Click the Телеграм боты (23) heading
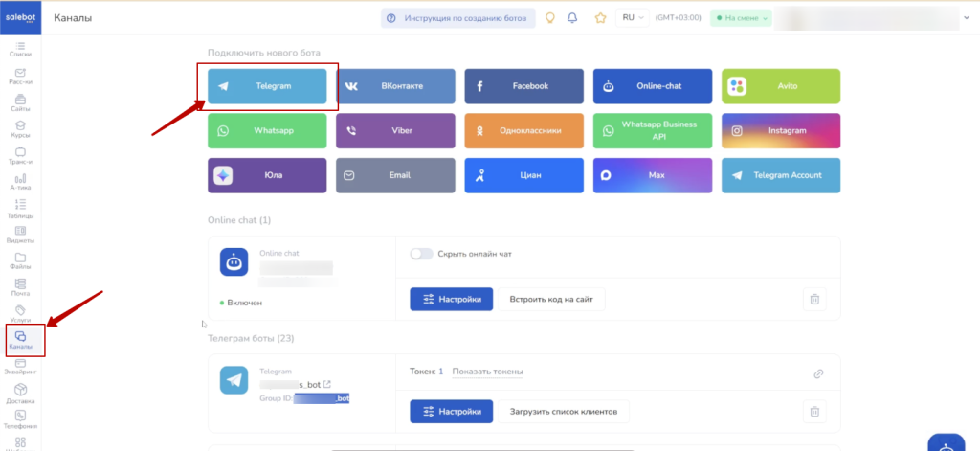Screen dimensions: 980x451 tap(251, 338)
